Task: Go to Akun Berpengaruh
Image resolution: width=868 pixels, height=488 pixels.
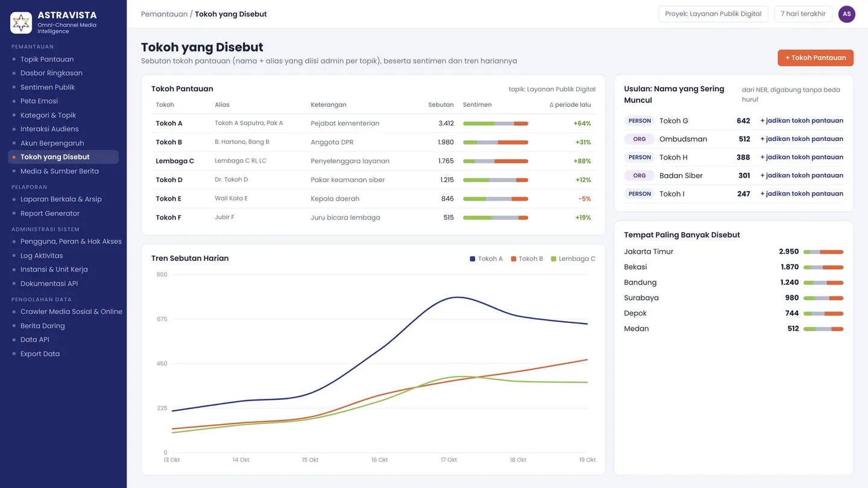Action: coord(52,143)
